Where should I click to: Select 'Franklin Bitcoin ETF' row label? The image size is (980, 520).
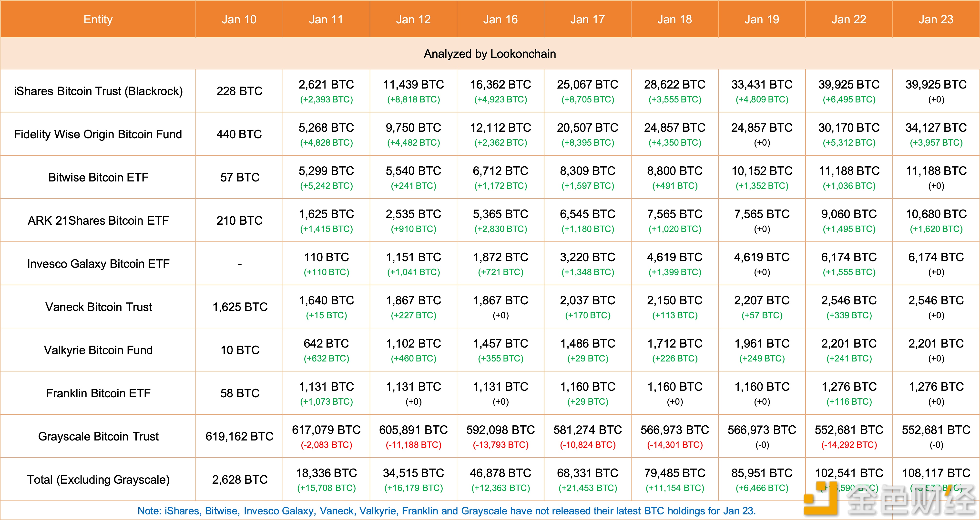pos(98,393)
